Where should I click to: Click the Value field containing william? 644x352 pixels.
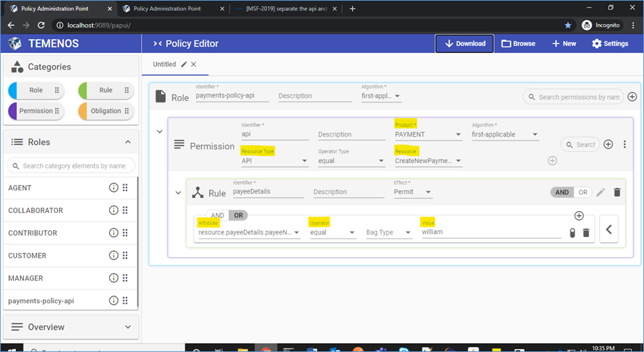tap(491, 232)
